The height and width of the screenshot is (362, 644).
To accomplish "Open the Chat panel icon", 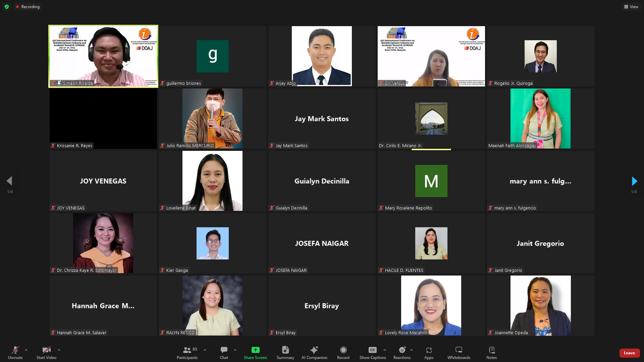I will click(224, 350).
